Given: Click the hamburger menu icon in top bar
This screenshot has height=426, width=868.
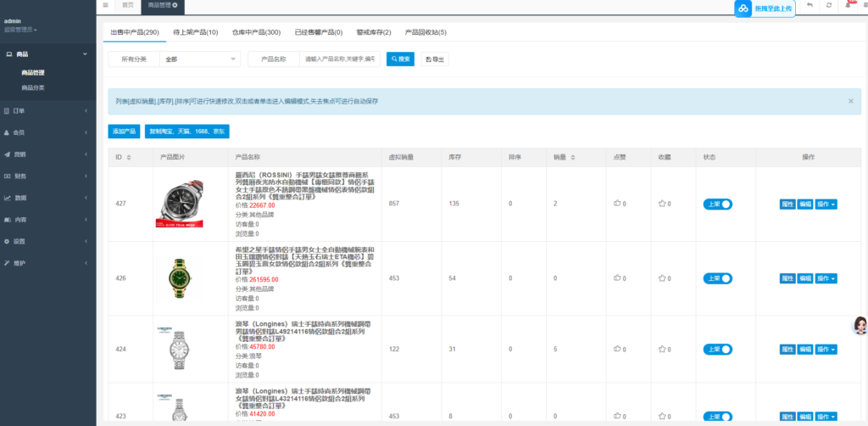Looking at the screenshot, I should 105,5.
